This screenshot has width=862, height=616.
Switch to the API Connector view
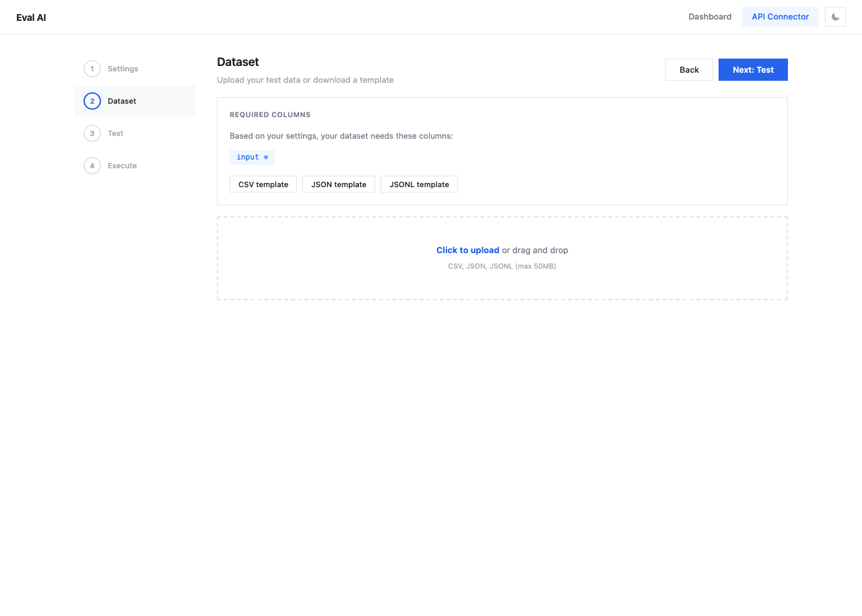point(780,16)
